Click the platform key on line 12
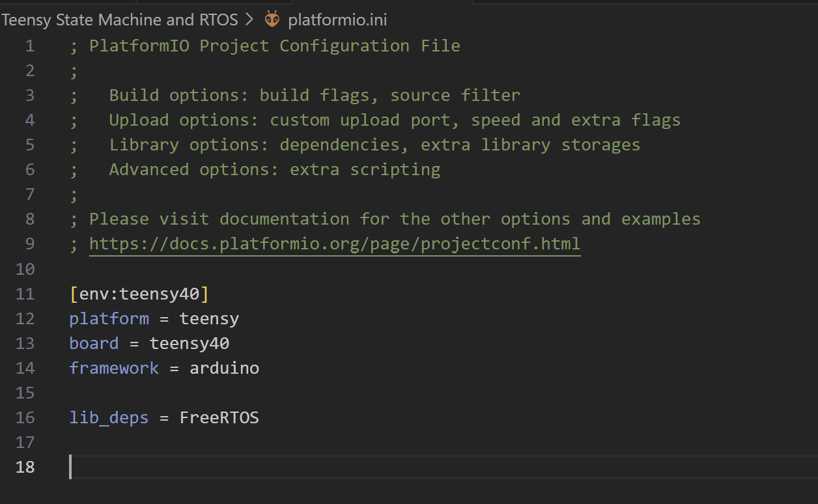 [109, 318]
